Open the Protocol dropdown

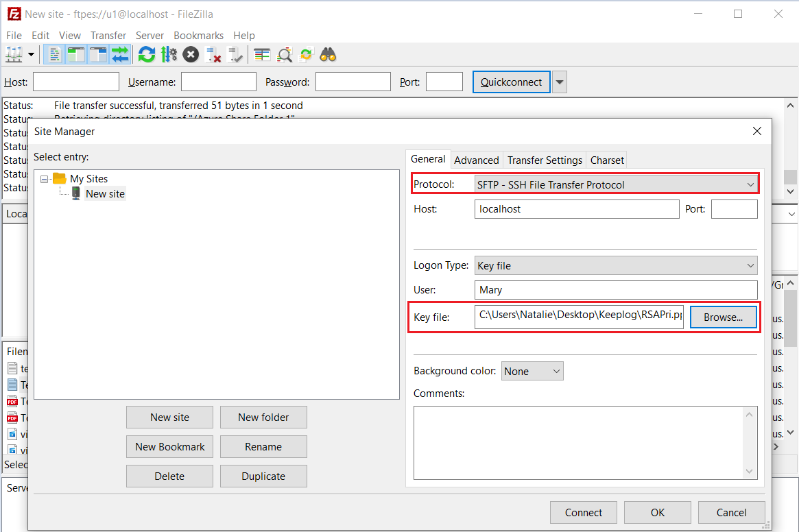pos(616,184)
